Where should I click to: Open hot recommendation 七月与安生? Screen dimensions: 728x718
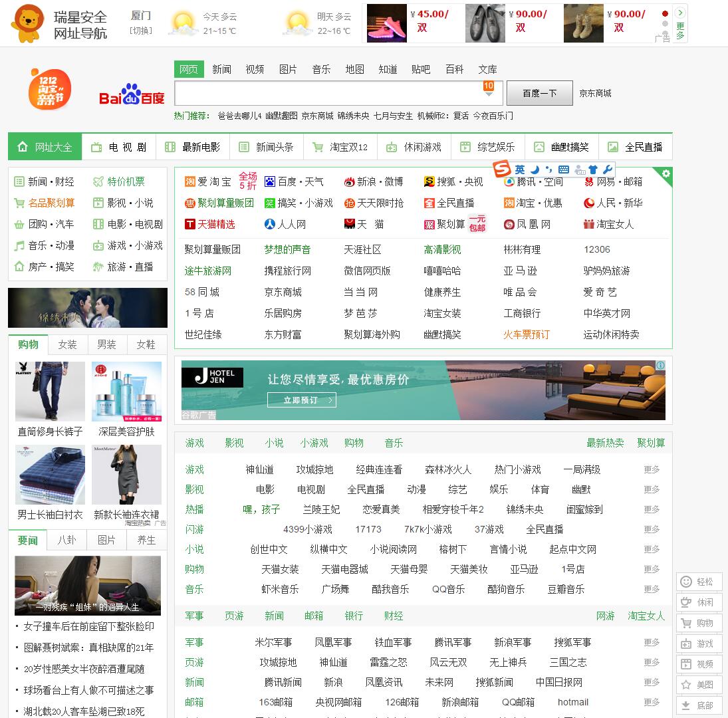click(393, 116)
